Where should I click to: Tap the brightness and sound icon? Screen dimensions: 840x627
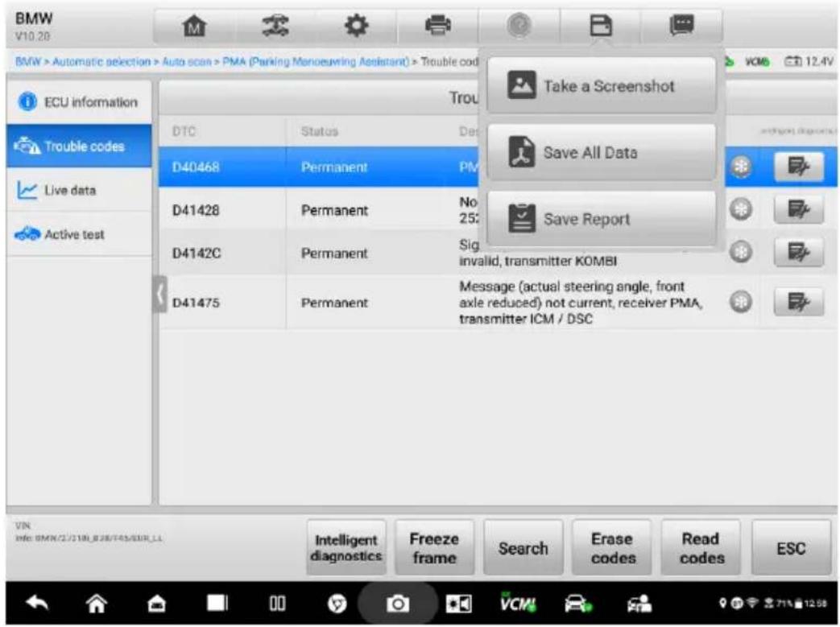coord(458,604)
